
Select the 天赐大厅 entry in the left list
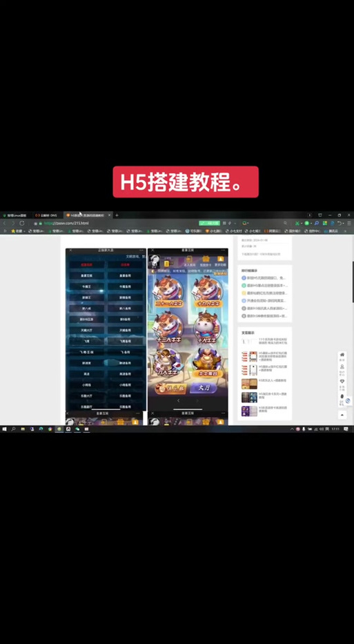(x=86, y=330)
